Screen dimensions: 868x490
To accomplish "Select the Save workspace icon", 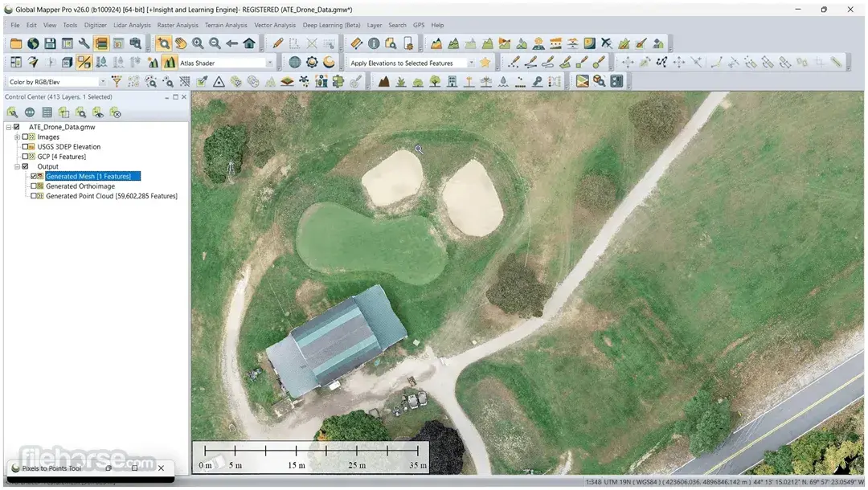I will pos(50,43).
